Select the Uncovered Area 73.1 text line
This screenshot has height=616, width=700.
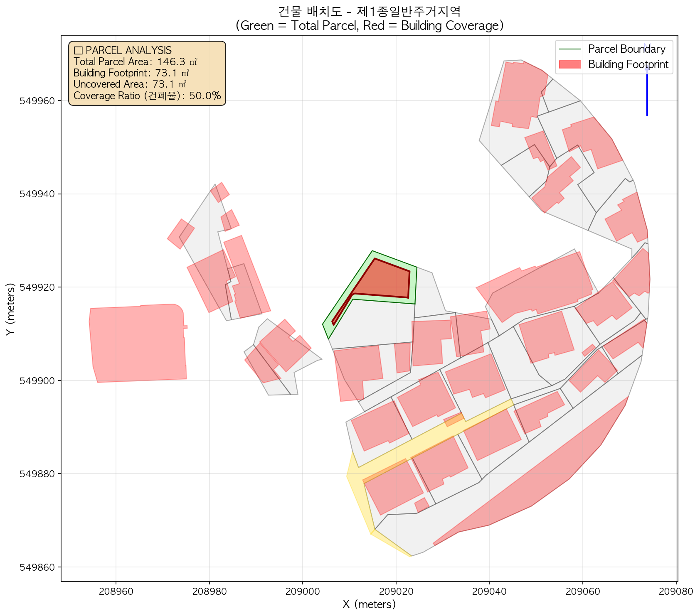(130, 84)
